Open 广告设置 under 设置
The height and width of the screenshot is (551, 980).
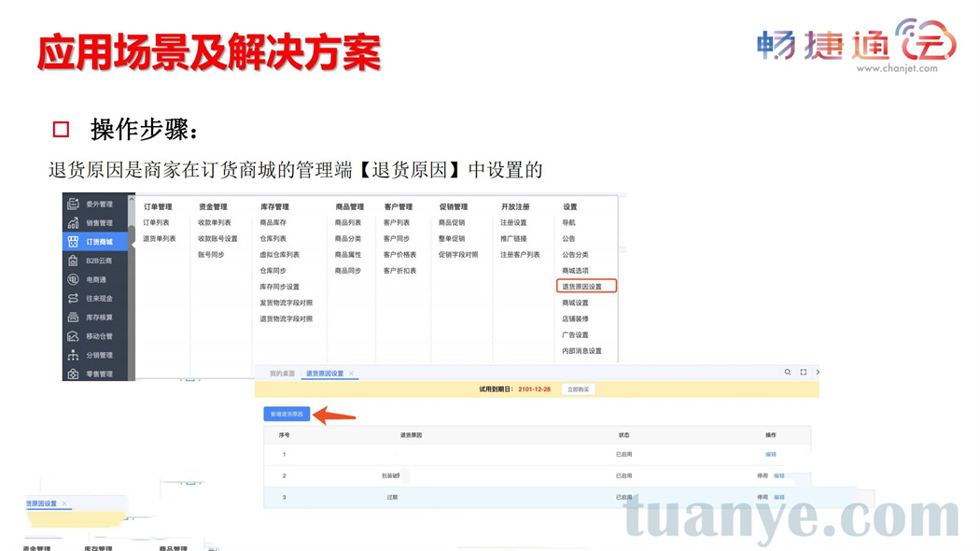pyautogui.click(x=575, y=335)
